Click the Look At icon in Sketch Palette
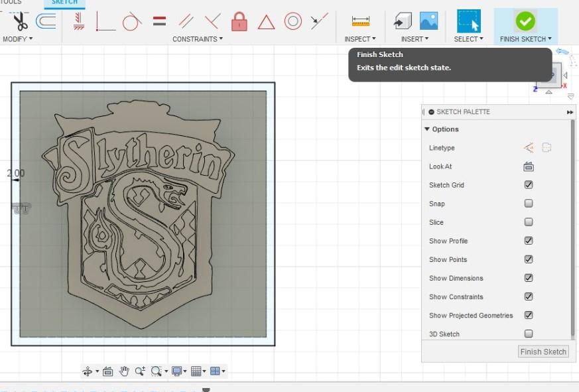Image resolution: width=579 pixels, height=392 pixels. (529, 166)
